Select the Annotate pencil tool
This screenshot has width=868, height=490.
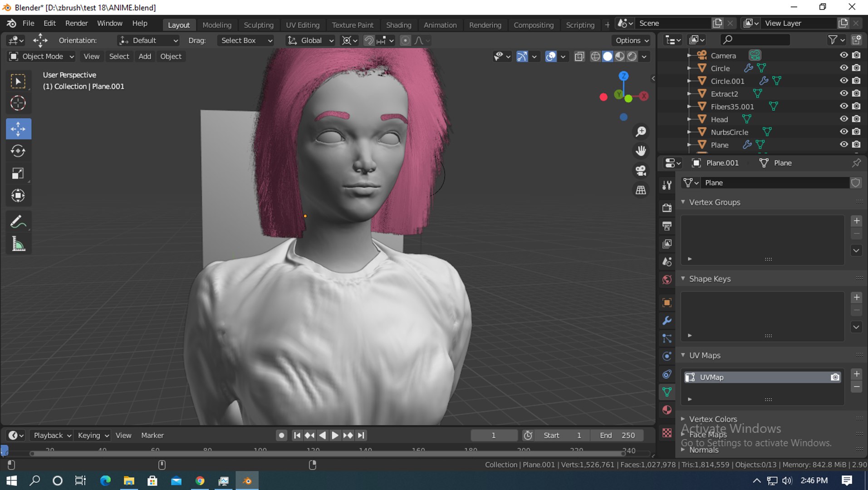(x=18, y=222)
